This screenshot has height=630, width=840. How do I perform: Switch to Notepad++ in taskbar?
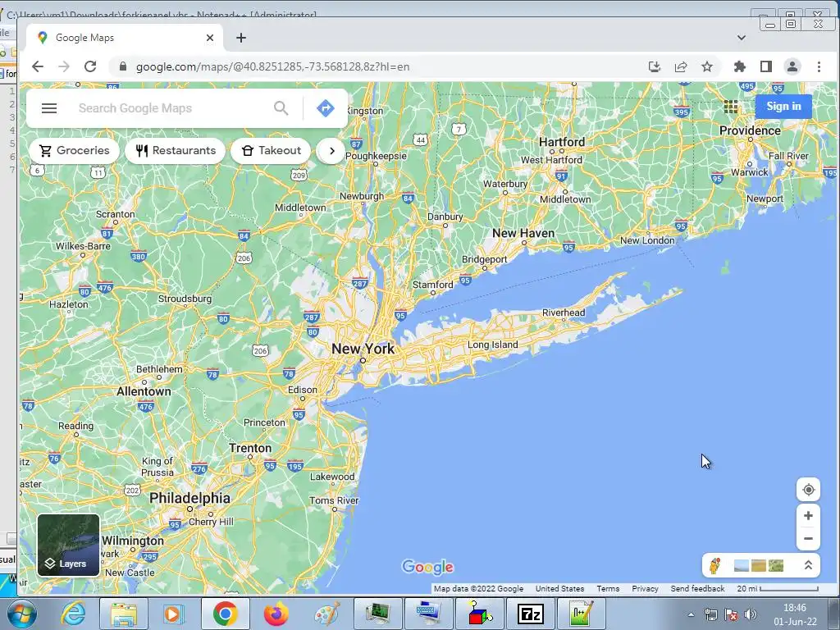(582, 614)
